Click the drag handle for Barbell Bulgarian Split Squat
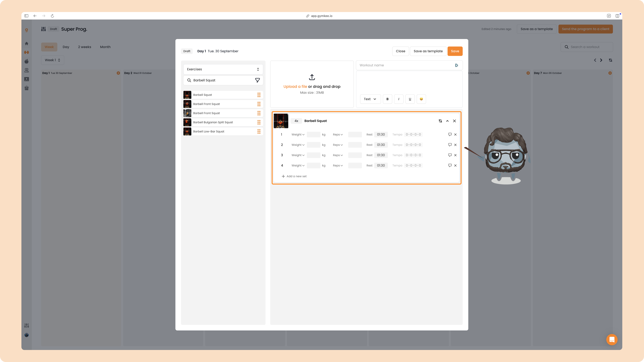This screenshot has width=644, height=362. (x=259, y=122)
